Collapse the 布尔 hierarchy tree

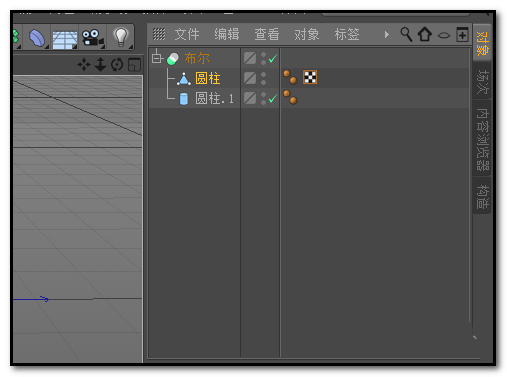click(156, 58)
